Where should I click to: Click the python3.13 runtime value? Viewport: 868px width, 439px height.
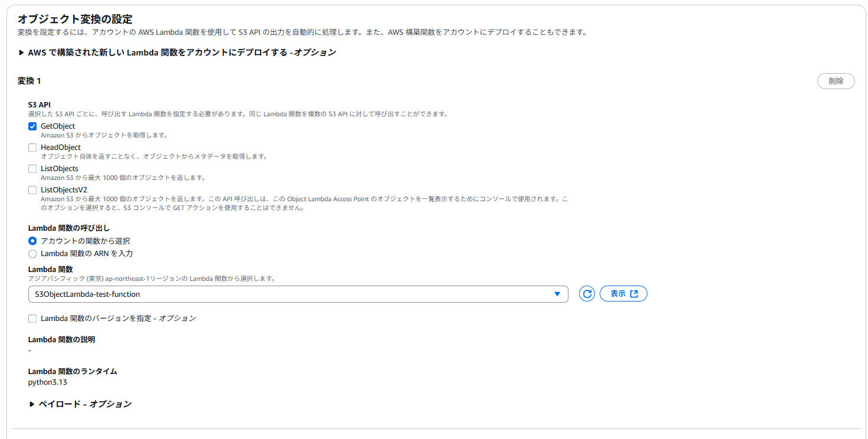(x=48, y=382)
